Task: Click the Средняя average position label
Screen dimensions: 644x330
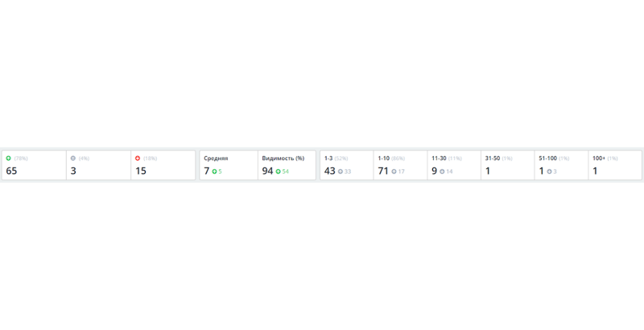Action: click(x=216, y=159)
